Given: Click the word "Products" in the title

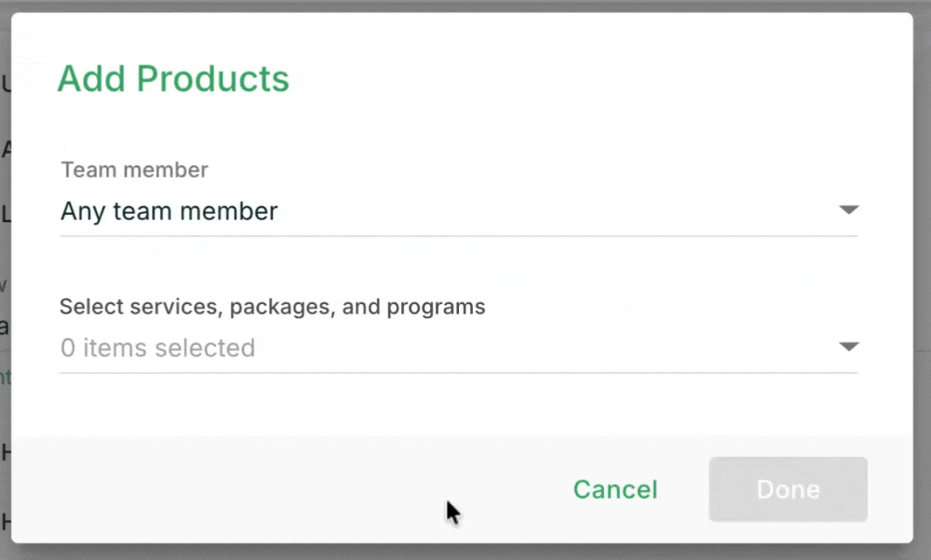Looking at the screenshot, I should (x=212, y=78).
